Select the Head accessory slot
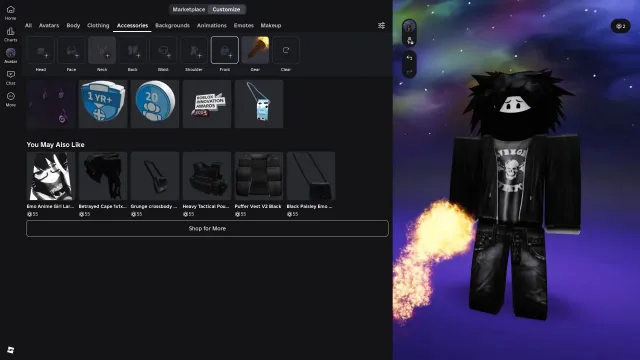 [x=41, y=50]
